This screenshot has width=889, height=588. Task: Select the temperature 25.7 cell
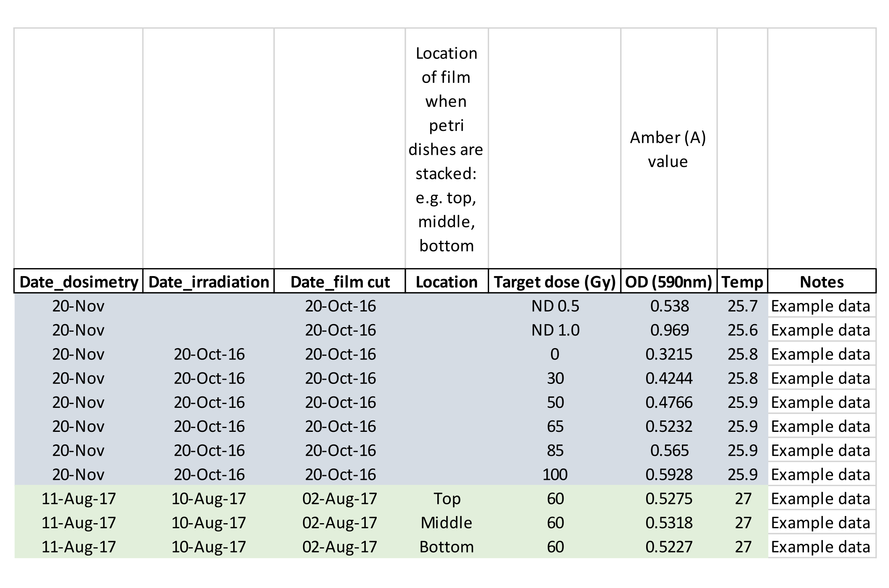coord(743,306)
